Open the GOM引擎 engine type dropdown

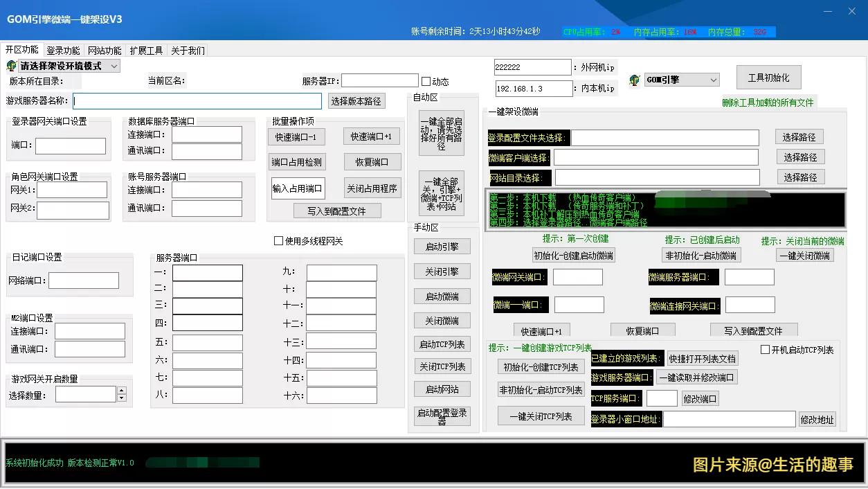[x=682, y=79]
